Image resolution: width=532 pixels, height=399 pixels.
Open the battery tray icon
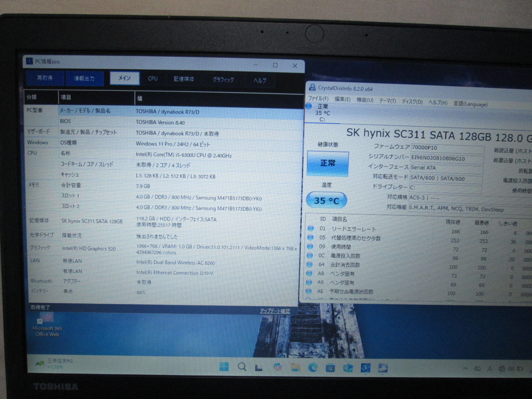(x=520, y=368)
